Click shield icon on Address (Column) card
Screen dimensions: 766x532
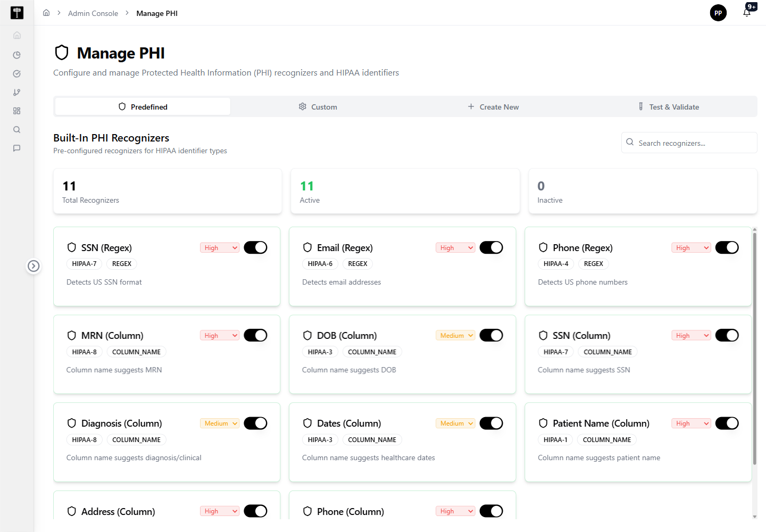(x=72, y=511)
